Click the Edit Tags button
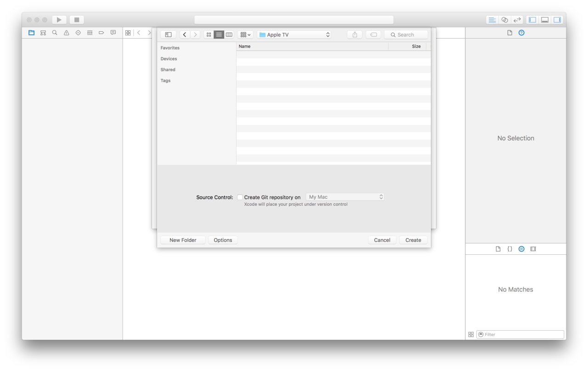This screenshot has height=371, width=588. pyautogui.click(x=373, y=34)
